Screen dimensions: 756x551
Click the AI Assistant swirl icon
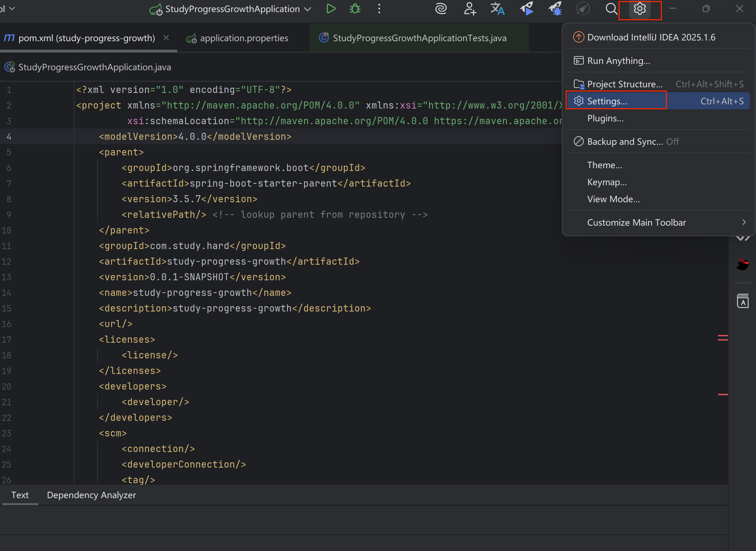click(441, 9)
